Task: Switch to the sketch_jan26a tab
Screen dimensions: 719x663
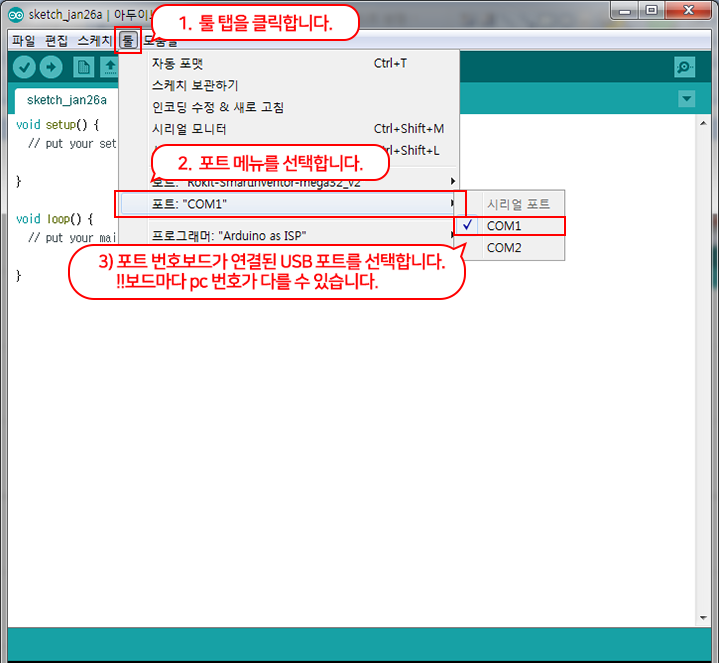Action: [67, 100]
